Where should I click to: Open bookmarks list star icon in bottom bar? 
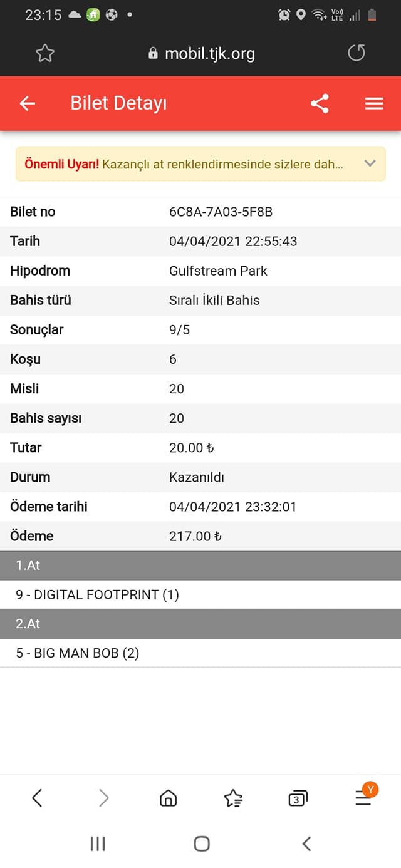[233, 797]
